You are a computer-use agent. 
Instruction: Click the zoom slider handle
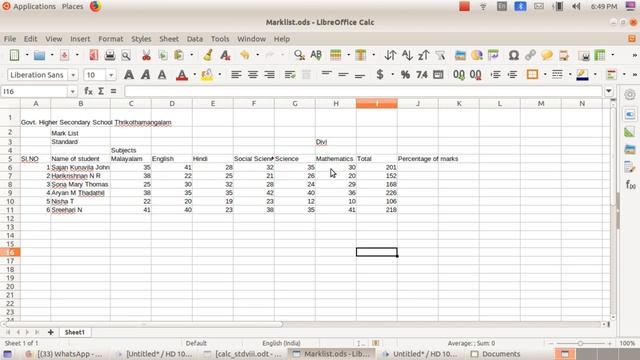pos(580,344)
